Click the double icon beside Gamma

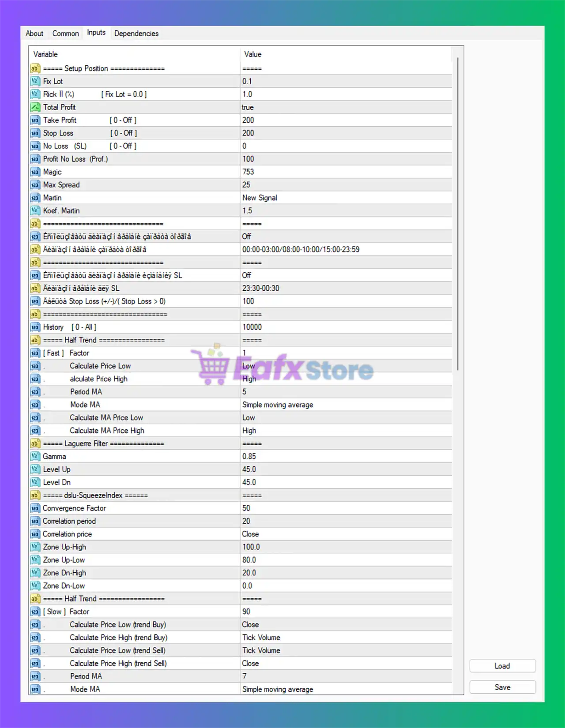(35, 456)
